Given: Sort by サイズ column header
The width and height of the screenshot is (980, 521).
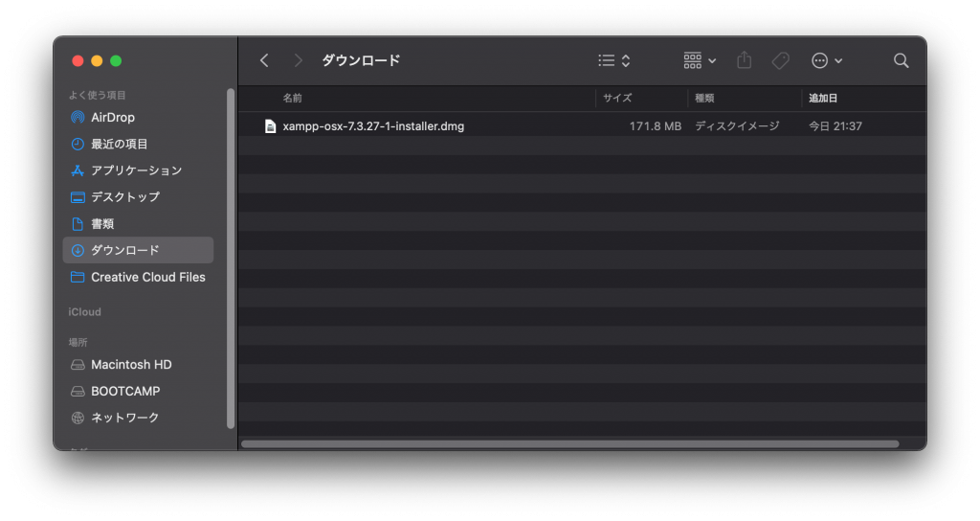Looking at the screenshot, I should tap(616, 98).
